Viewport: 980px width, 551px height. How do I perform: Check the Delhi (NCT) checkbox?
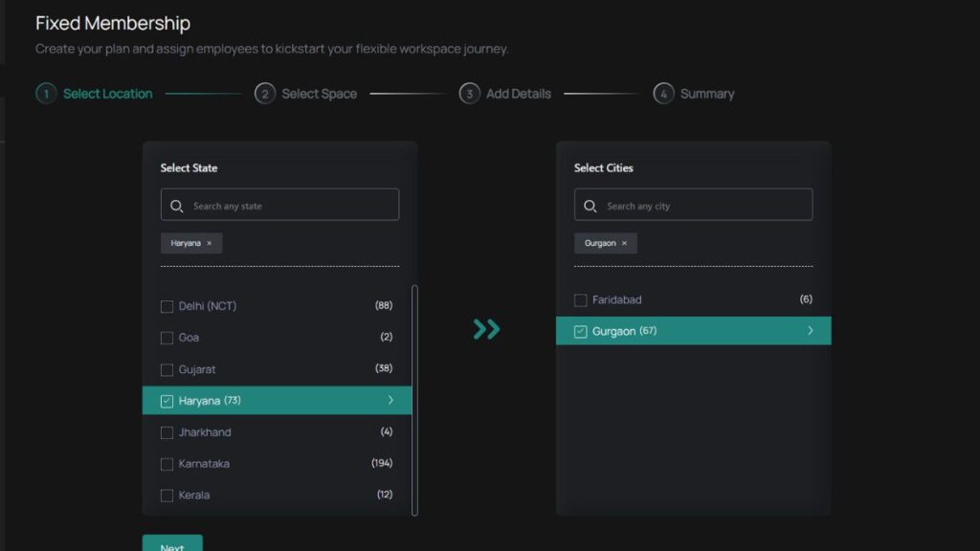[167, 306]
